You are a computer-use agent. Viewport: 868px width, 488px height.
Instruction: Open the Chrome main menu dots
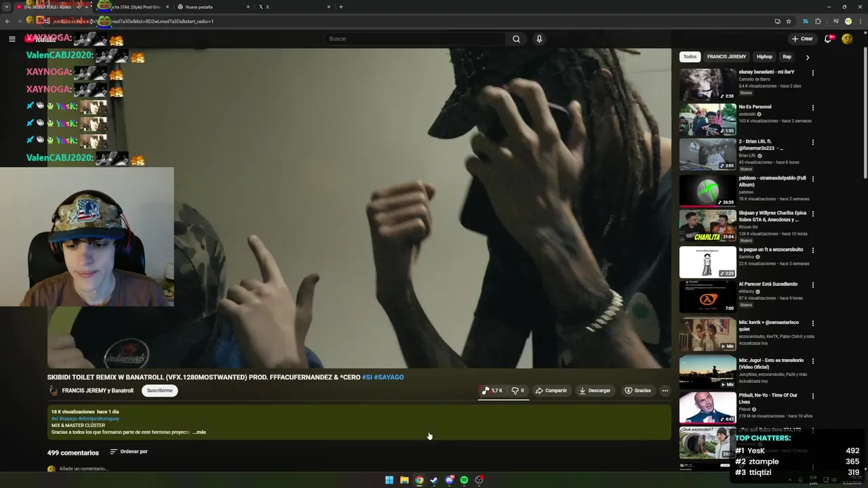[859, 21]
